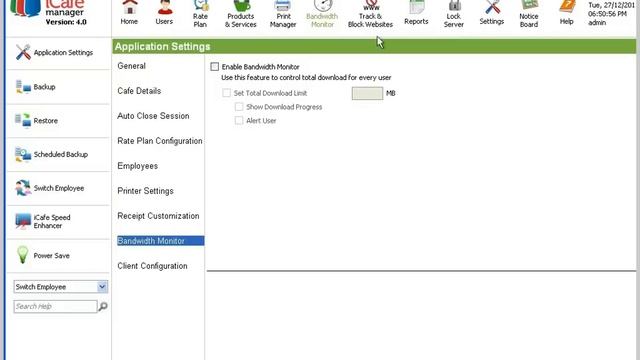The height and width of the screenshot is (360, 640).
Task: Select the Rate Plan Configuration tab
Action: point(160,141)
